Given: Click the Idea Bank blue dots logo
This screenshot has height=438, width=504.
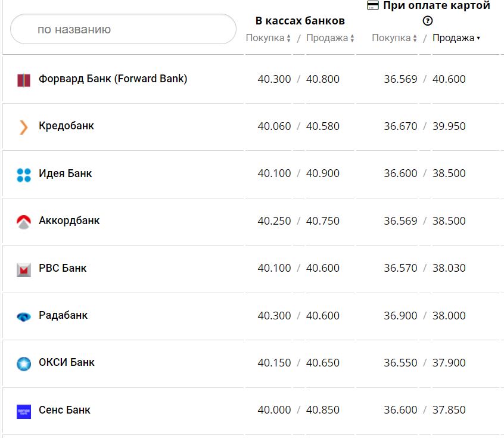Looking at the screenshot, I should tap(24, 175).
